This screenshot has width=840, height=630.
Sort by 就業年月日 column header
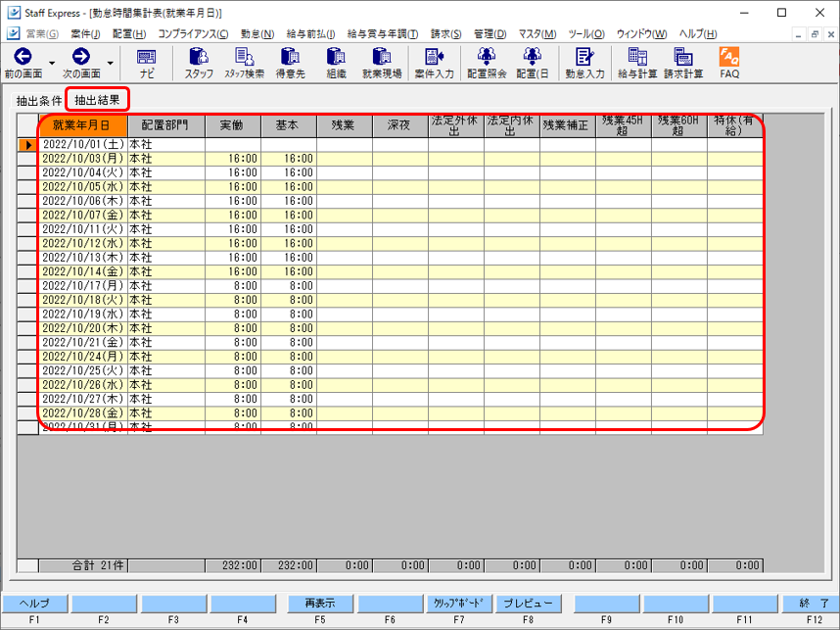[83, 125]
